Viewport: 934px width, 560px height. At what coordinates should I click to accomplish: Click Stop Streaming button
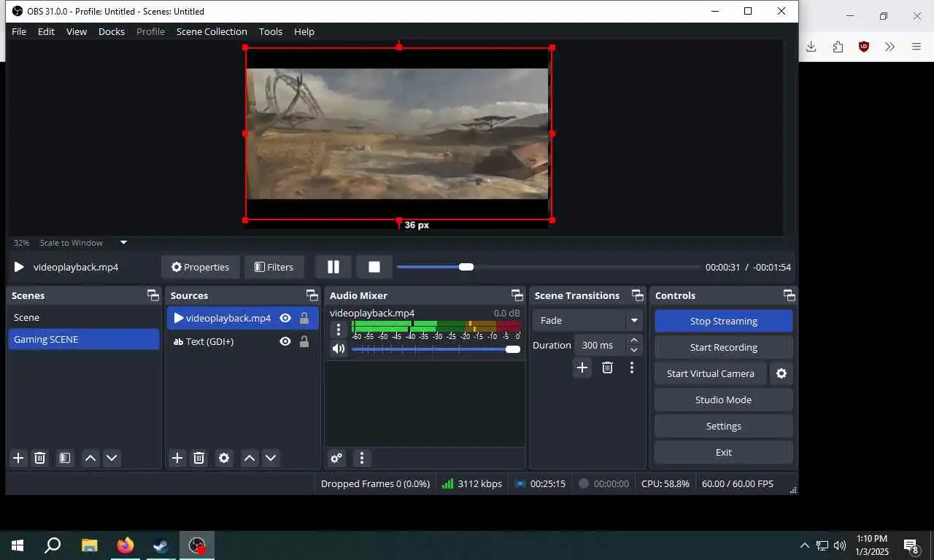tap(724, 321)
